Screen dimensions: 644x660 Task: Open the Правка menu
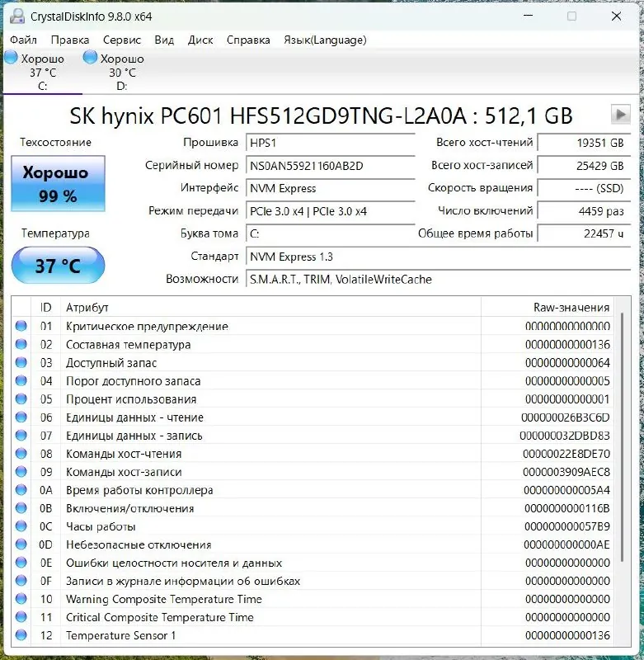(70, 40)
